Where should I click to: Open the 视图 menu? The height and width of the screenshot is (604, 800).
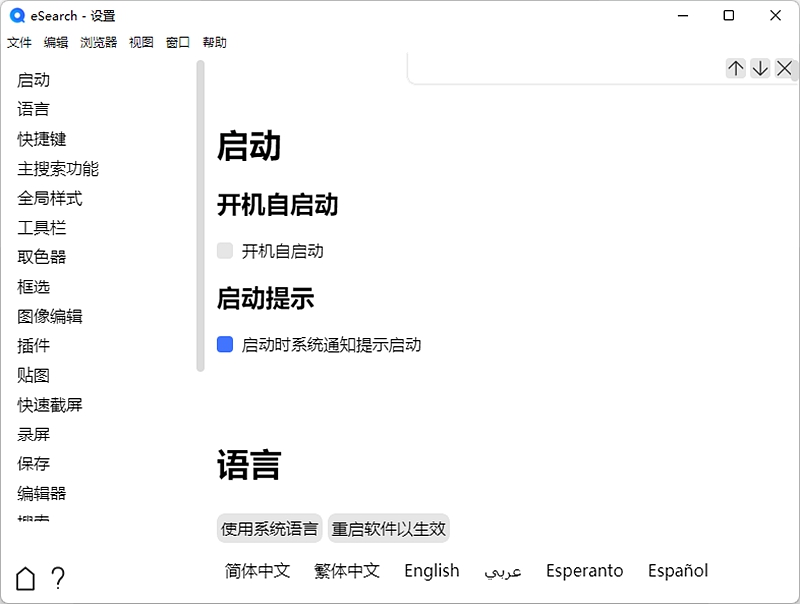click(x=141, y=42)
